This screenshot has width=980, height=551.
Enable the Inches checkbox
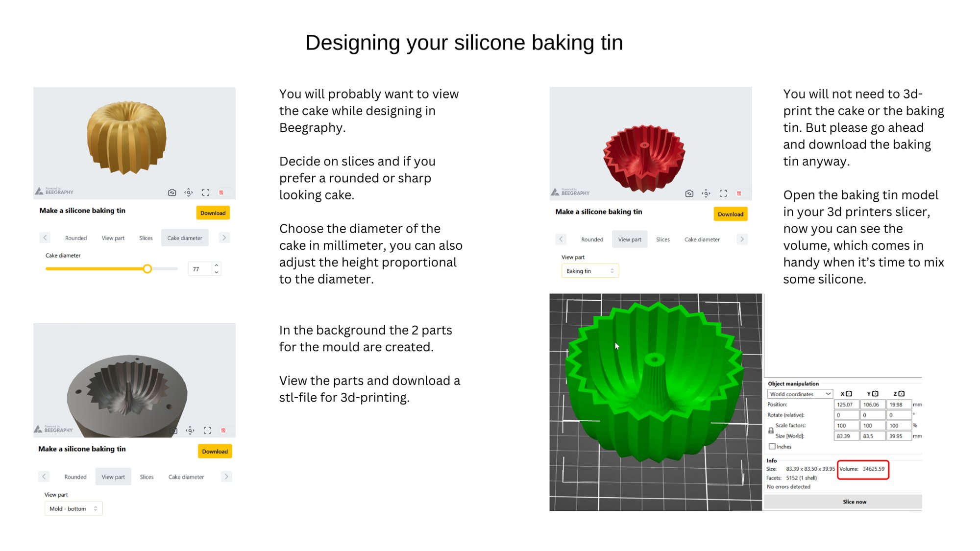pos(772,447)
